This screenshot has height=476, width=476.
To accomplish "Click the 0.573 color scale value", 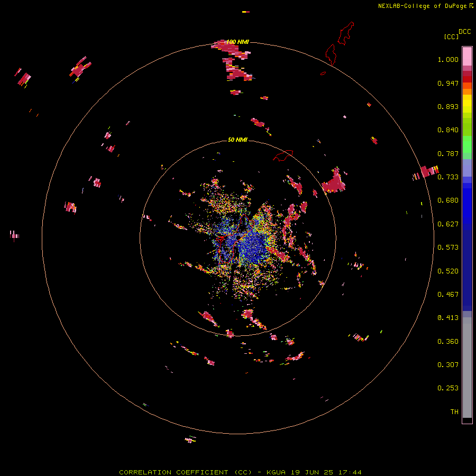I will pos(448,248).
